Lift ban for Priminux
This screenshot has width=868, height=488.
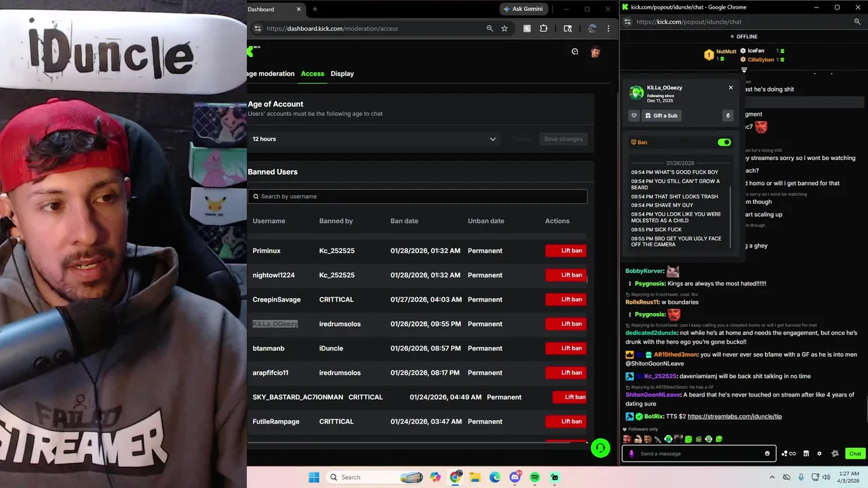point(566,251)
